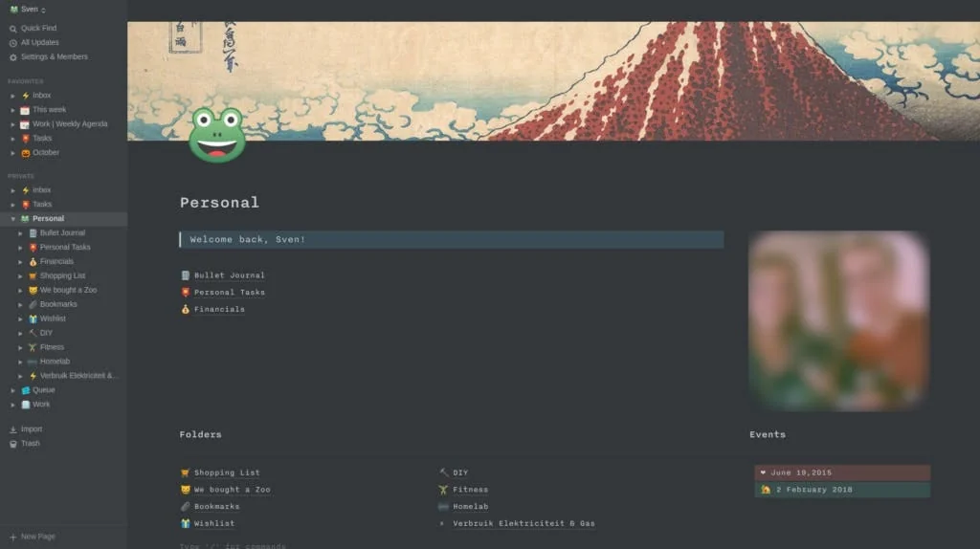This screenshot has width=980, height=549.
Task: Open Bullet Journal in sidebar
Action: coord(62,233)
